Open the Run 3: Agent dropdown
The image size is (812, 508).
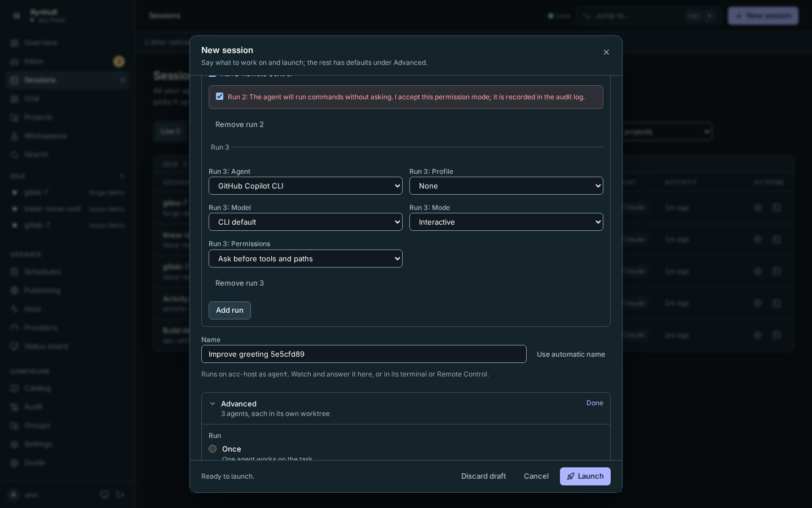(306, 186)
